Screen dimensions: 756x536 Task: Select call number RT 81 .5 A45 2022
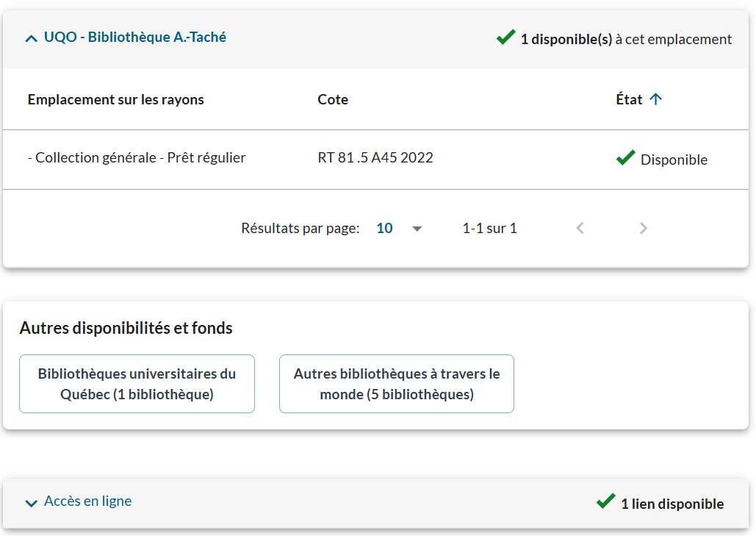(x=375, y=157)
